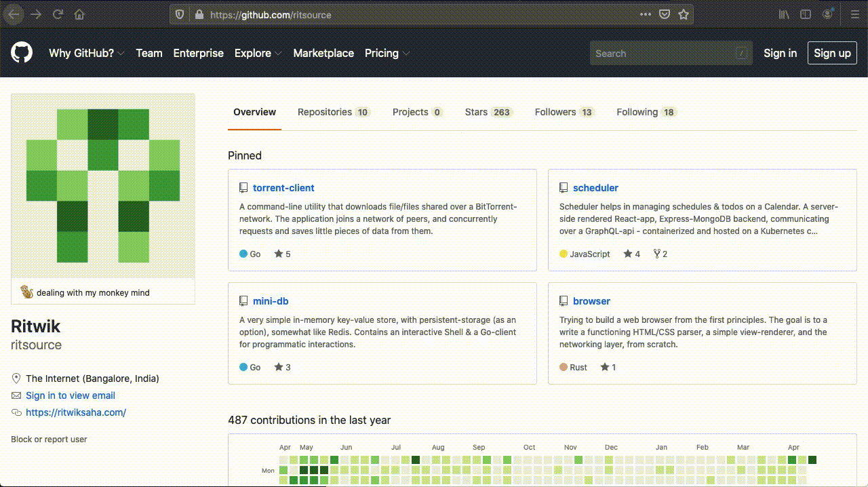Image resolution: width=868 pixels, height=487 pixels.
Task: Open the scheduler repository link
Action: [595, 188]
